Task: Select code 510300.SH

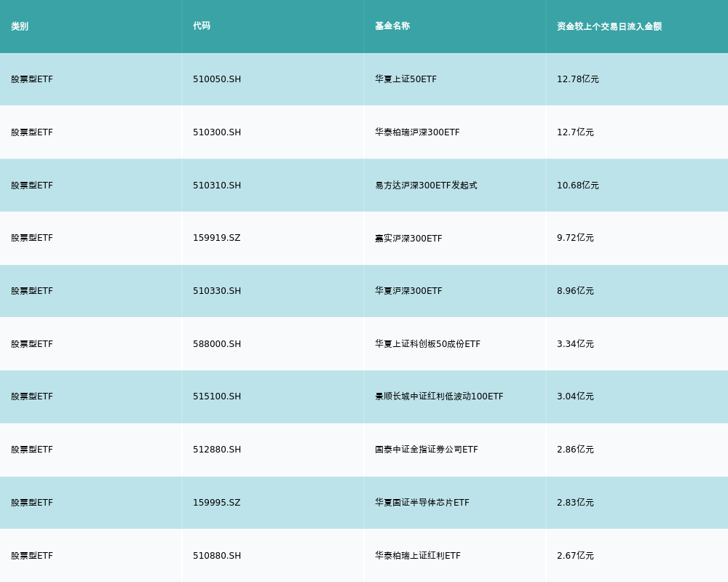Action: pos(217,132)
